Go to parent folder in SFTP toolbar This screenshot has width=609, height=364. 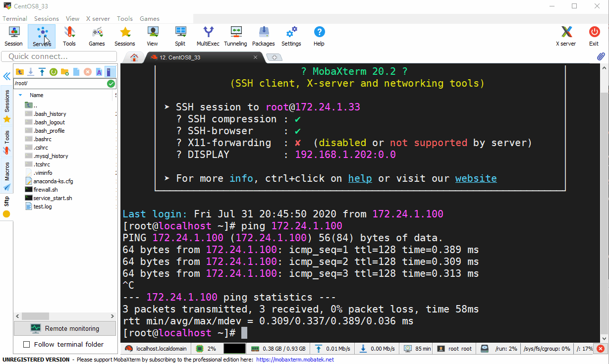tap(20, 72)
